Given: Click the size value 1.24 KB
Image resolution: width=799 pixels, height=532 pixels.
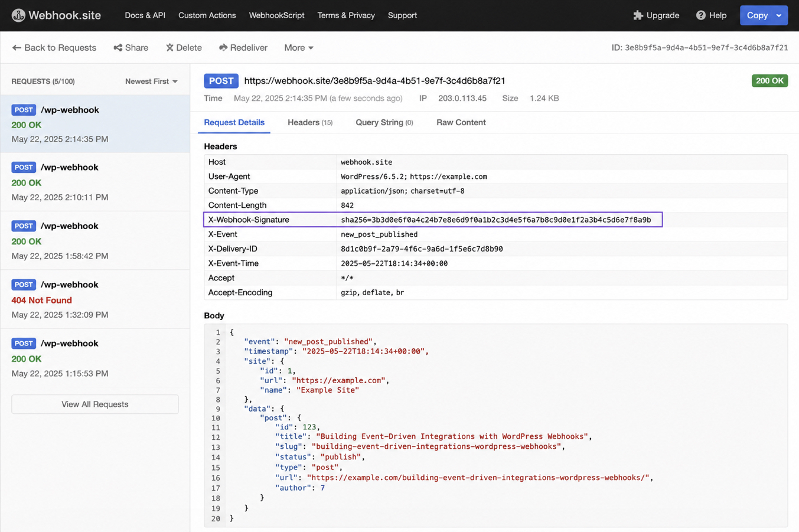Looking at the screenshot, I should point(544,99).
